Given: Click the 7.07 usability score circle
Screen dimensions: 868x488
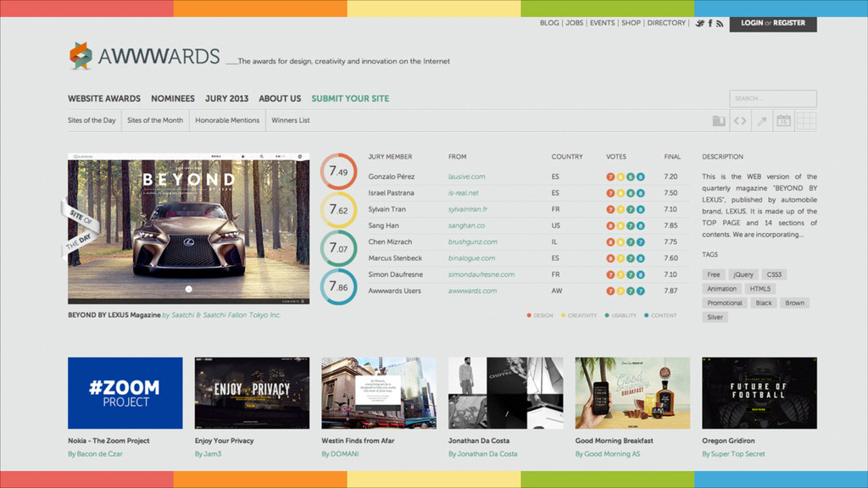Looking at the screenshot, I should 338,248.
